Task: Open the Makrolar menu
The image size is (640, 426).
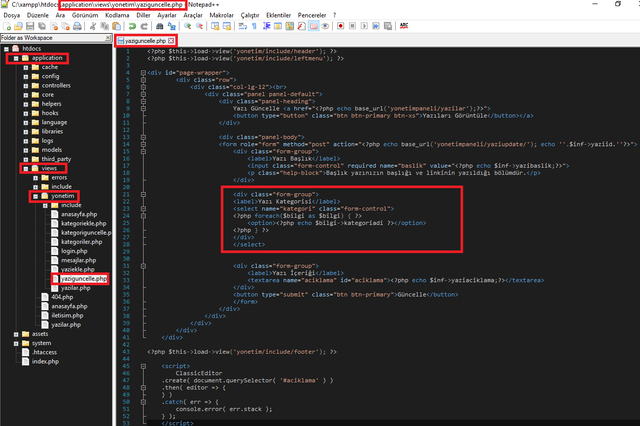Action: pyautogui.click(x=222, y=15)
